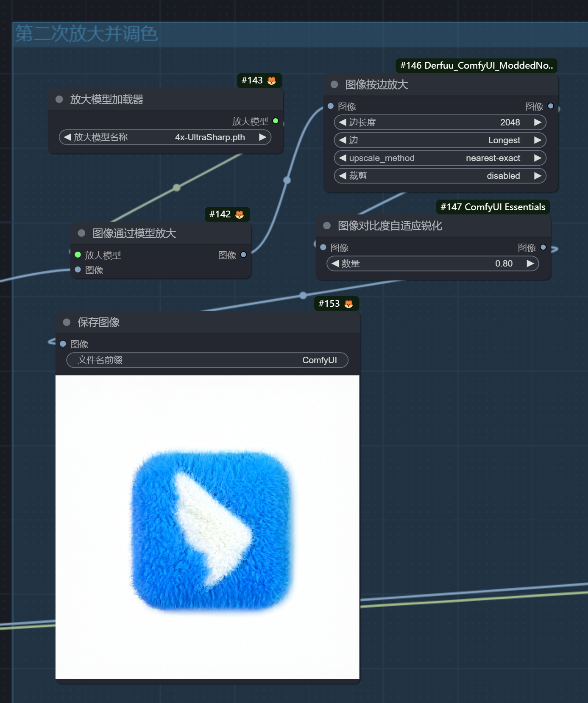Click the reroute dot on the green model link
This screenshot has width=588, height=703.
tap(177, 187)
